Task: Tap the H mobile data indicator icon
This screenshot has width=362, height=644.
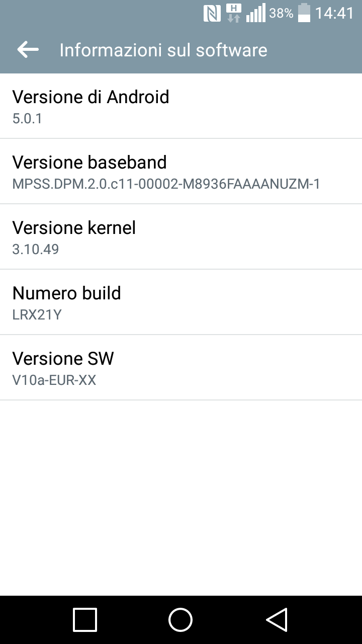Action: 233,13
